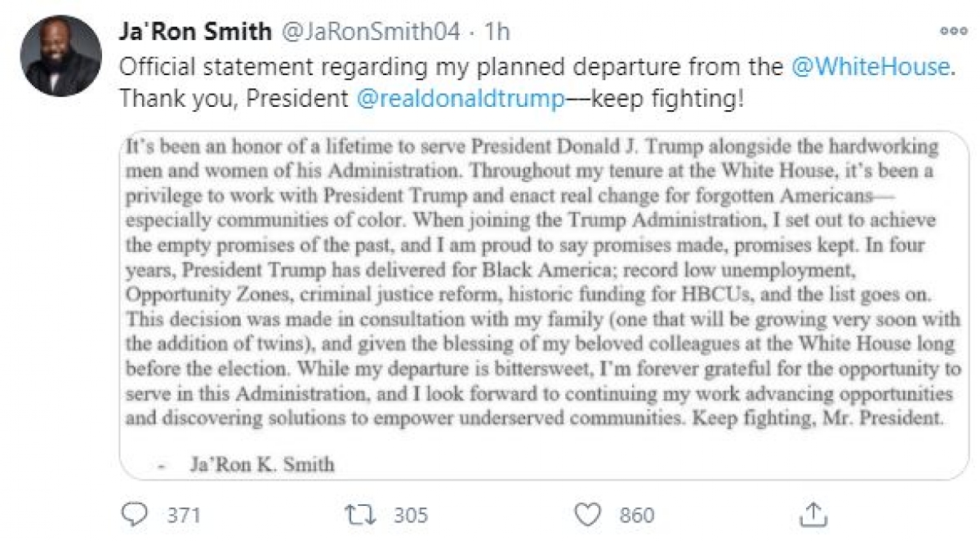
Task: Open the @JaRonSmith04 handle link
Action: (373, 32)
